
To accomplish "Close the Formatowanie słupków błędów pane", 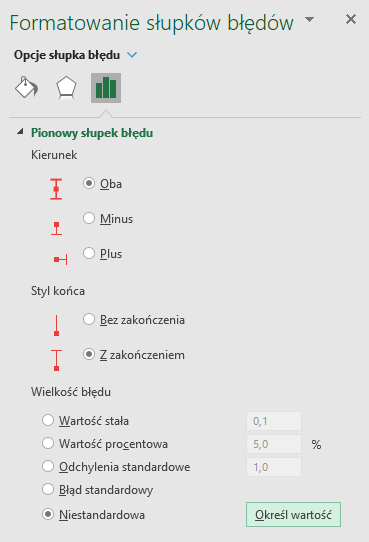I will coord(351,19).
